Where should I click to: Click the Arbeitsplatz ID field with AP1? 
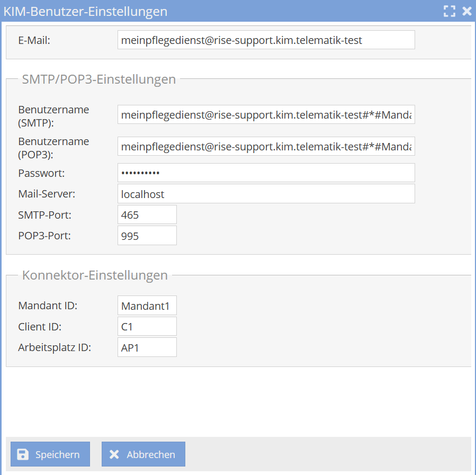(x=147, y=347)
